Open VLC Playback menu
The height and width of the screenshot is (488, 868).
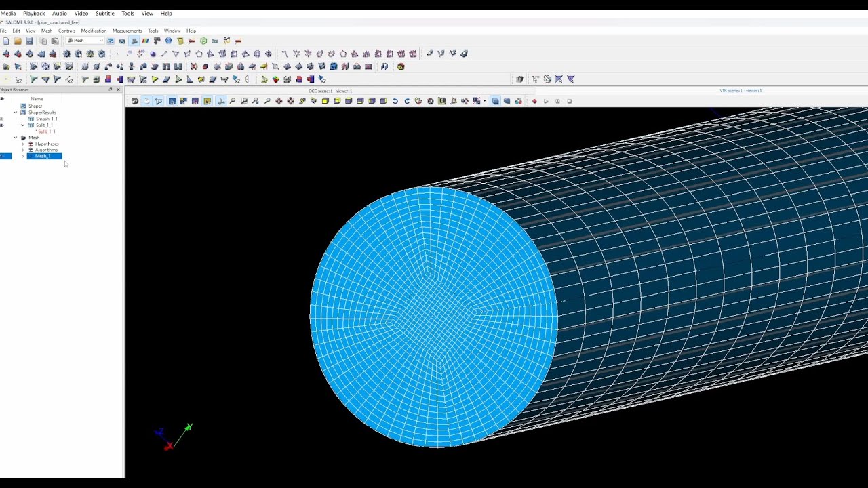pos(34,14)
